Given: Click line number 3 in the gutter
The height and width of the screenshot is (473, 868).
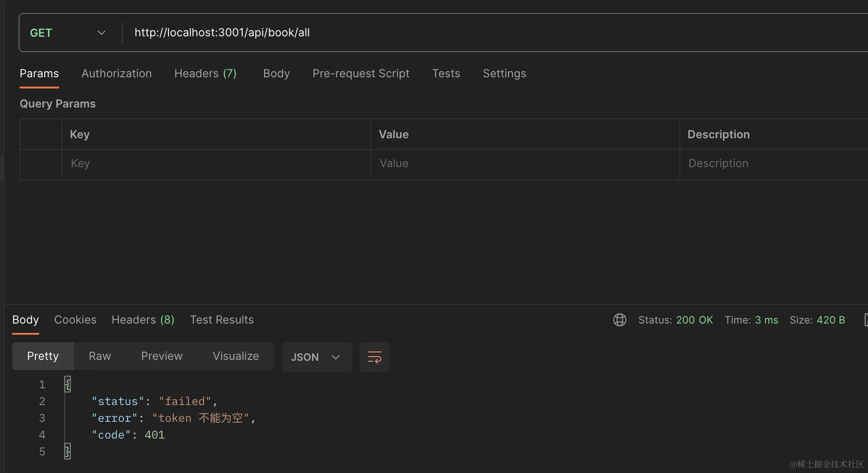Looking at the screenshot, I should (42, 418).
